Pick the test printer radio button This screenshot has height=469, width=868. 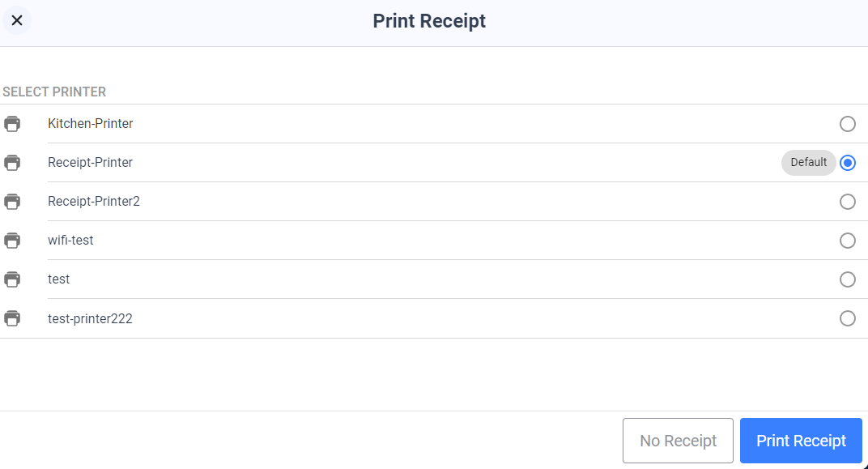(848, 279)
